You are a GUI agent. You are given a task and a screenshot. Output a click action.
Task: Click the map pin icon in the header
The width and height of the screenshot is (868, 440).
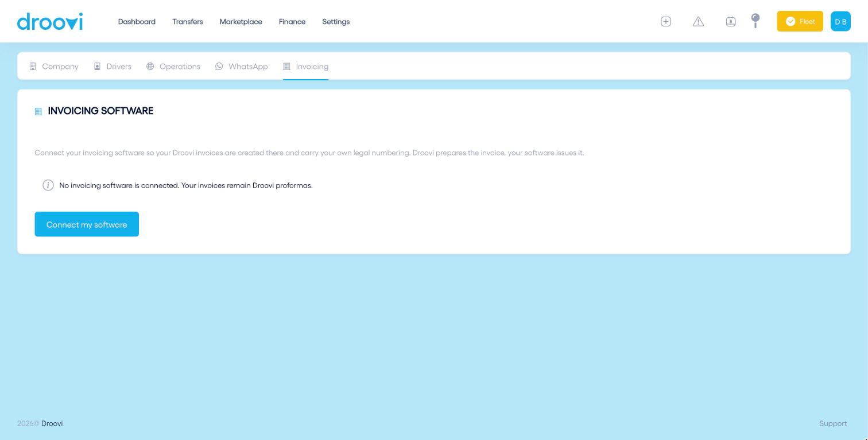[755, 21]
